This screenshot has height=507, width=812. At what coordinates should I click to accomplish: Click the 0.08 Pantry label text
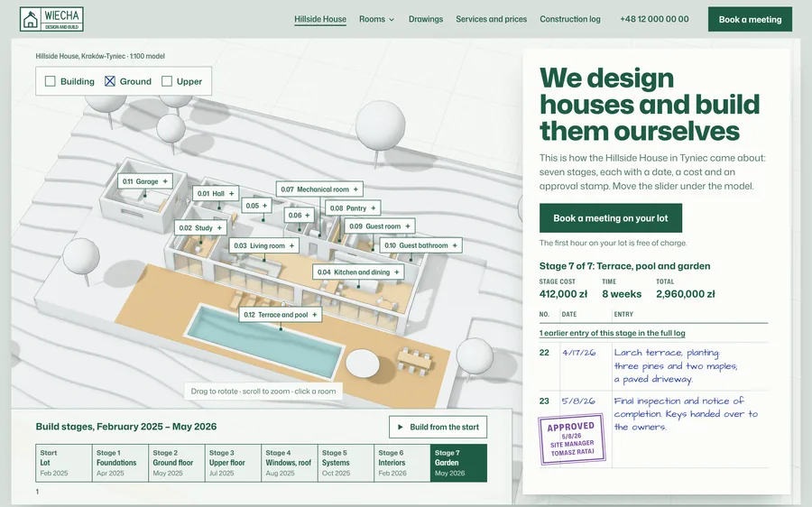(x=348, y=208)
